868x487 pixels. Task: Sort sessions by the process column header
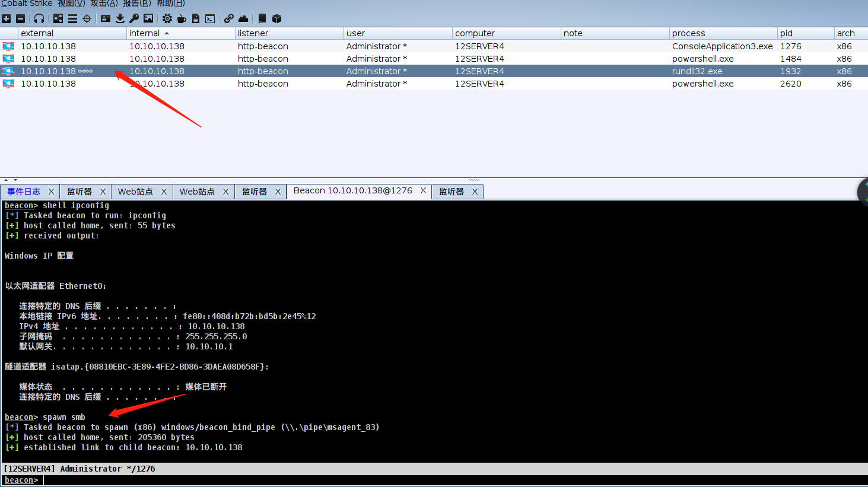click(723, 33)
